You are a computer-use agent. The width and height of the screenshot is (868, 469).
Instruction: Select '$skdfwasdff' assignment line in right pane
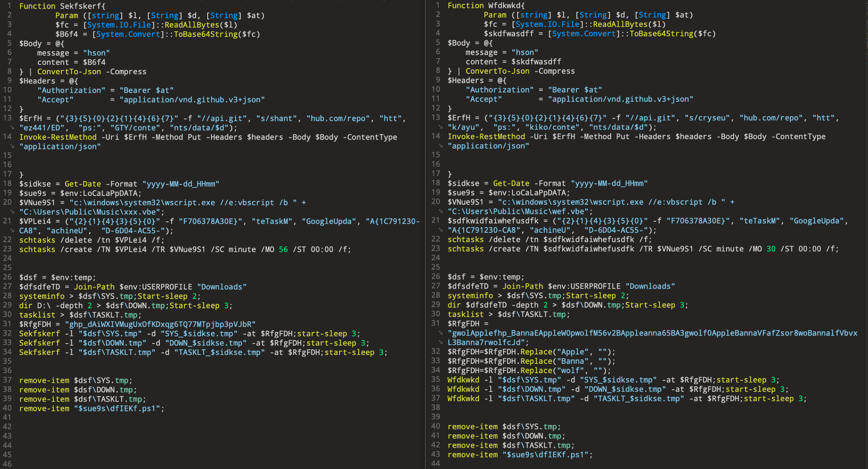(600, 33)
